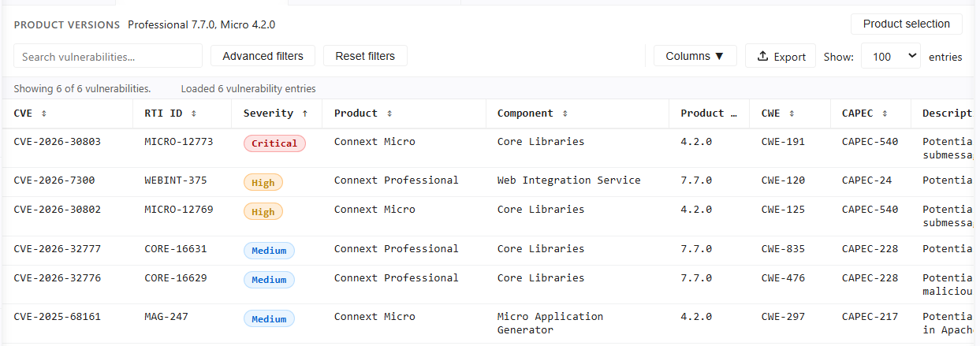Click CWE-191 cell

[x=783, y=141]
